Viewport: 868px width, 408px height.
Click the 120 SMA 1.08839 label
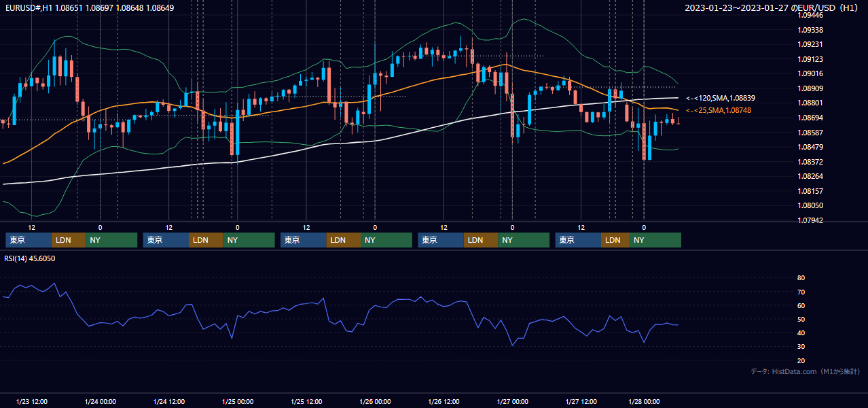[x=720, y=99]
